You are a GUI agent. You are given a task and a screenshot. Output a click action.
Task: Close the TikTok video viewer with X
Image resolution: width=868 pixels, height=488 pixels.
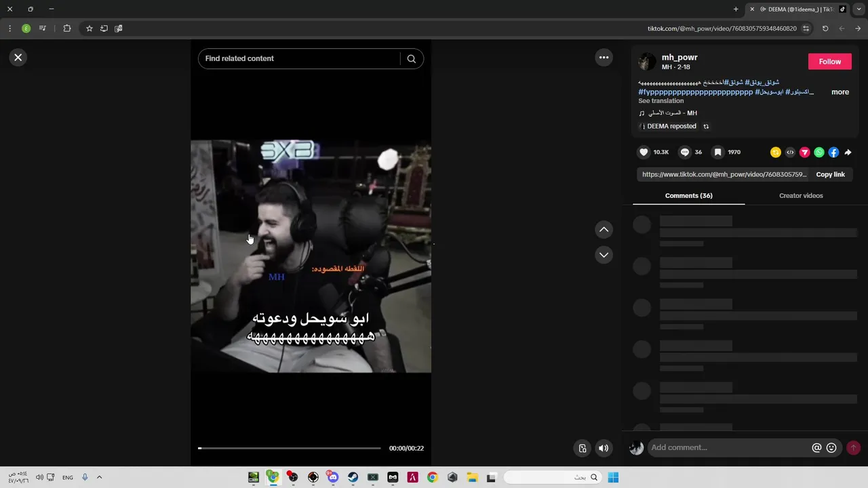18,58
